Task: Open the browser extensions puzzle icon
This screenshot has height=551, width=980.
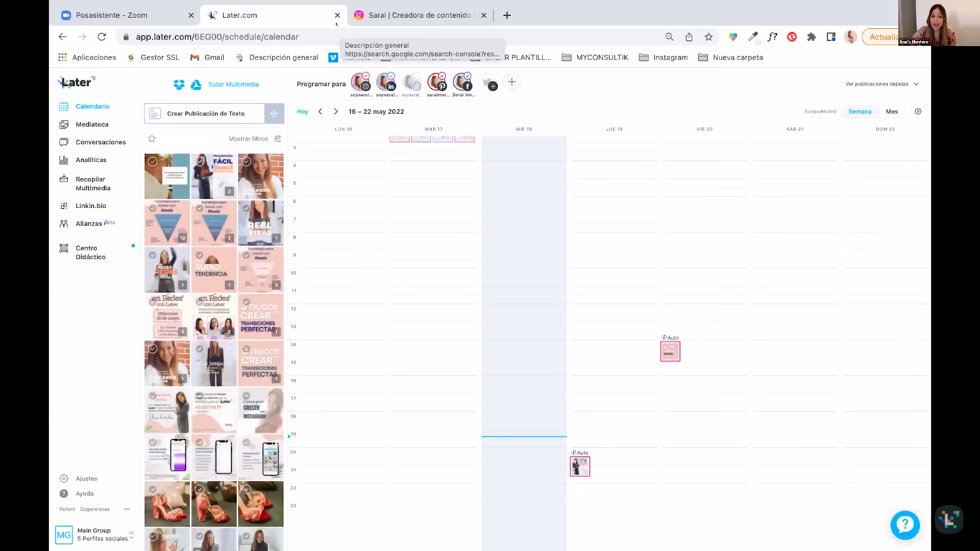Action: (x=811, y=37)
